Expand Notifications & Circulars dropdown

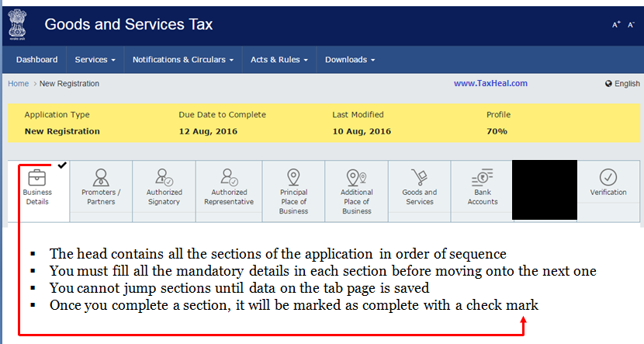[x=183, y=60]
